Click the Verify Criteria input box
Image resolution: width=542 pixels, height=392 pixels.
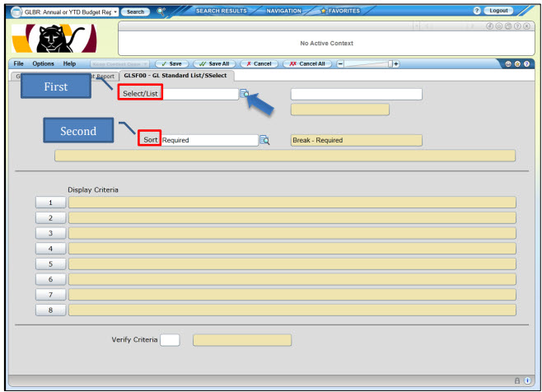(170, 339)
